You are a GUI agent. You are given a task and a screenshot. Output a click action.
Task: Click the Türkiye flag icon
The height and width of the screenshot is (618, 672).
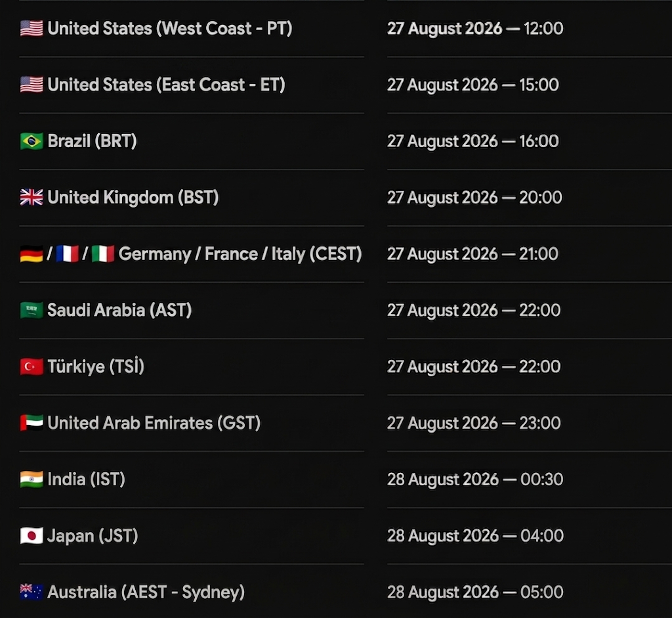click(x=31, y=366)
